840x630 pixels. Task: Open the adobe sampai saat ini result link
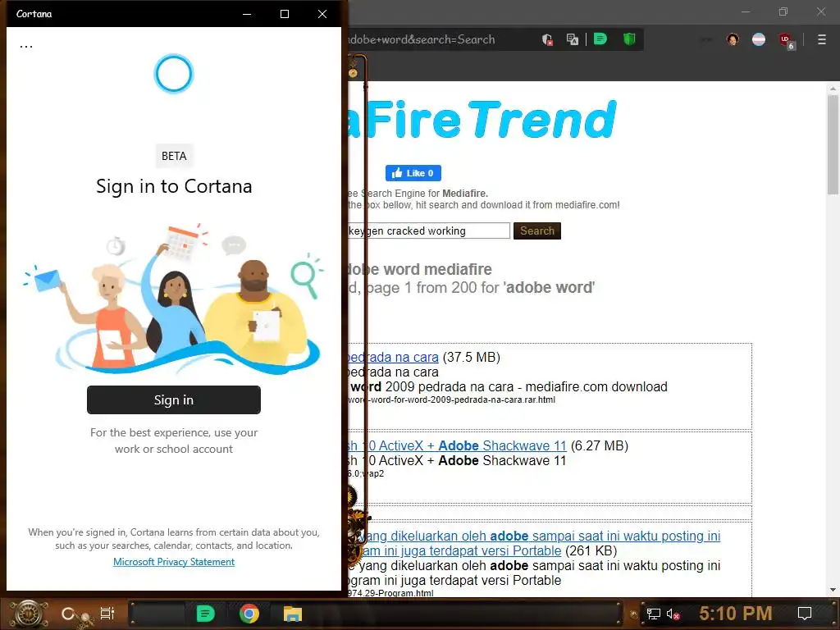pyautogui.click(x=536, y=543)
